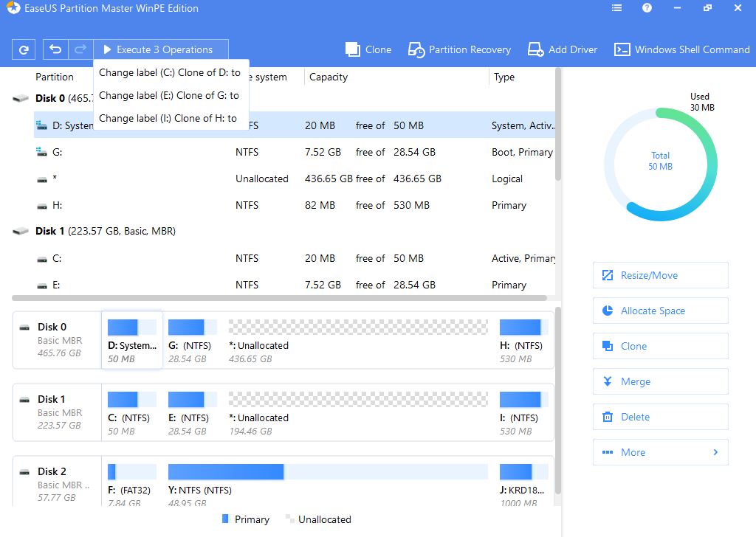Select the G: partition row in list
The height and width of the screenshot is (537, 756).
pyautogui.click(x=295, y=152)
